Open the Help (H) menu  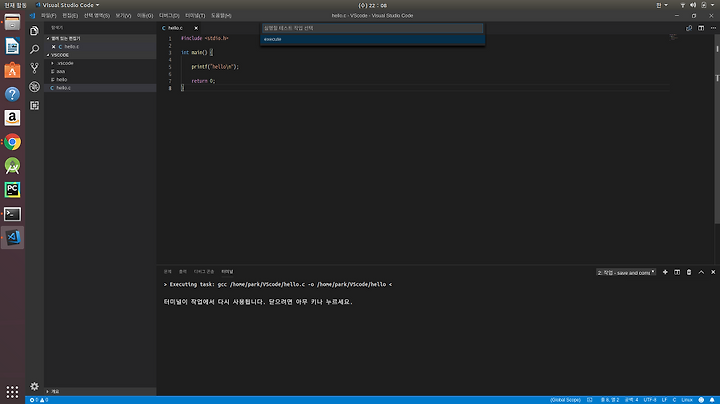coord(221,16)
